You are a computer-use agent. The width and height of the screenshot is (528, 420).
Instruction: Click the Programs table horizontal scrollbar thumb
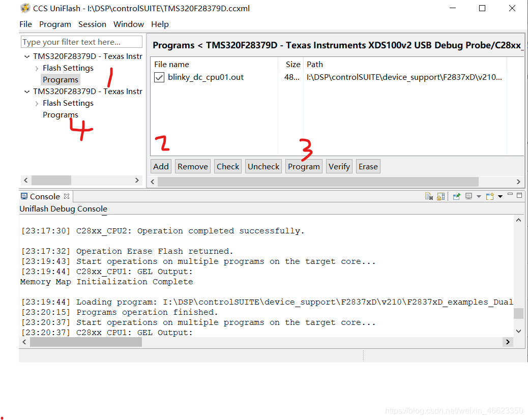pos(318,182)
